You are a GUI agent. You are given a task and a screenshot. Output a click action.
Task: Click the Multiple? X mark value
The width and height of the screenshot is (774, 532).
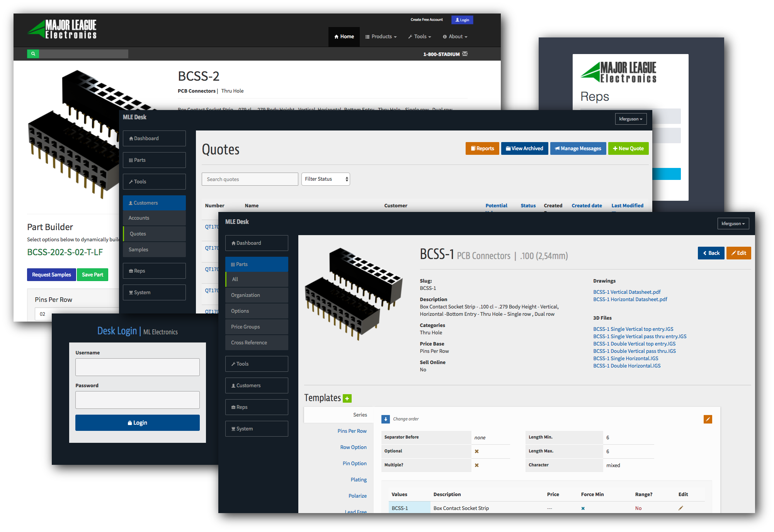click(x=477, y=465)
